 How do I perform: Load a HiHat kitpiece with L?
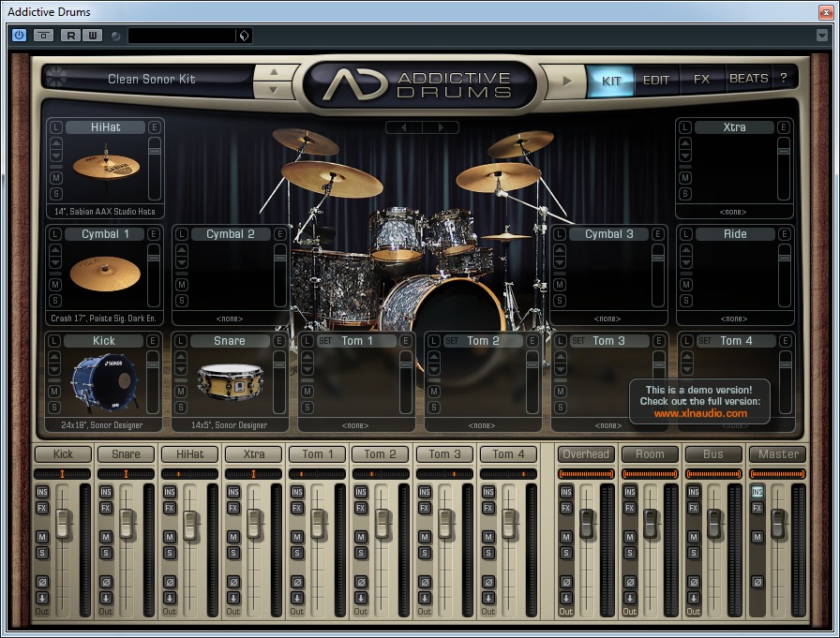[55, 127]
